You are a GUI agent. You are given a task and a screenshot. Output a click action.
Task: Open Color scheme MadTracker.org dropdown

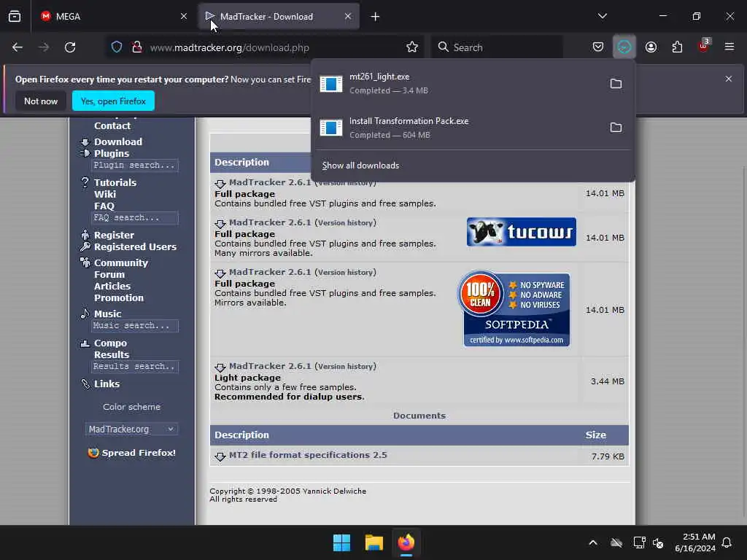131,429
